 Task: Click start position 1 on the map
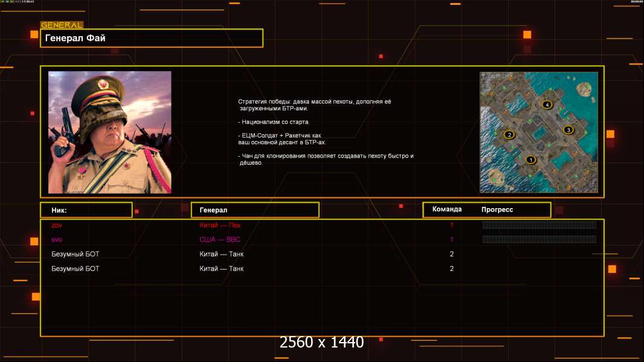pyautogui.click(x=531, y=160)
